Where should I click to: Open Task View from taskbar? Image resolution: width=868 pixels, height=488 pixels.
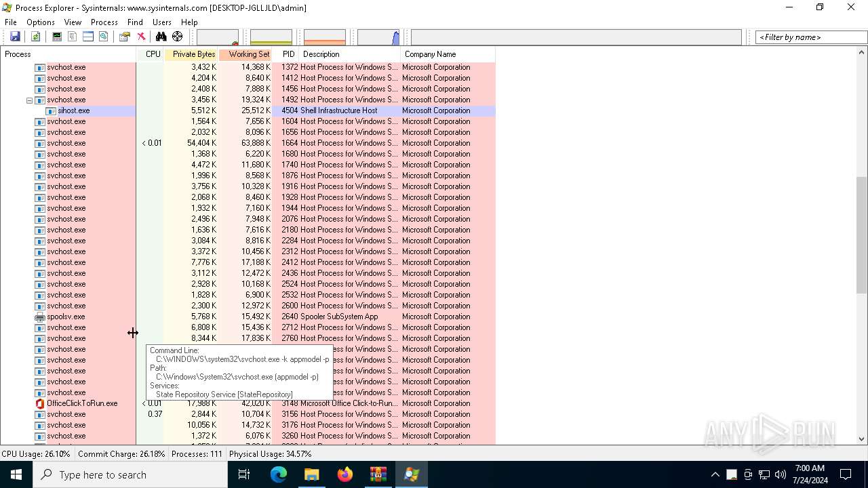point(244,474)
